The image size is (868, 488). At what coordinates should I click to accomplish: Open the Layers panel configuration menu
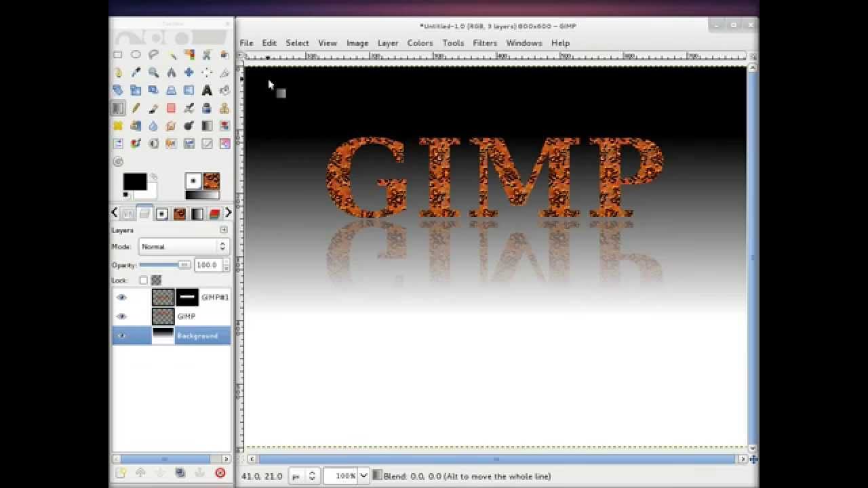click(224, 230)
